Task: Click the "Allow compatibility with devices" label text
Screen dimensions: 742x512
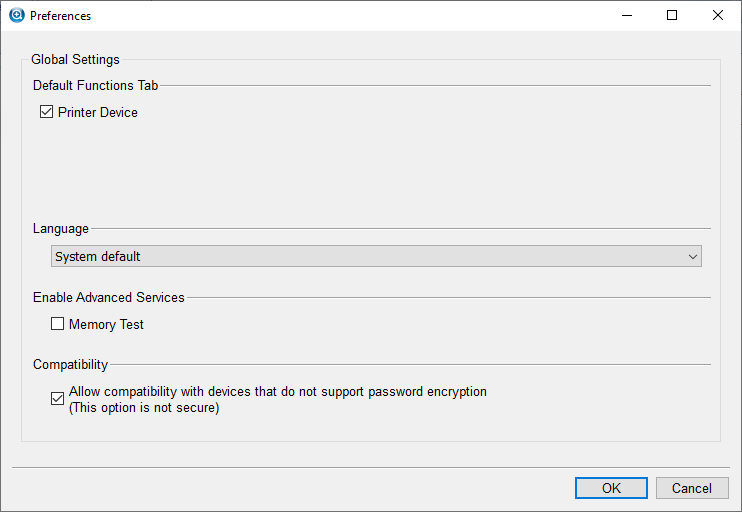Action: pyautogui.click(x=278, y=392)
